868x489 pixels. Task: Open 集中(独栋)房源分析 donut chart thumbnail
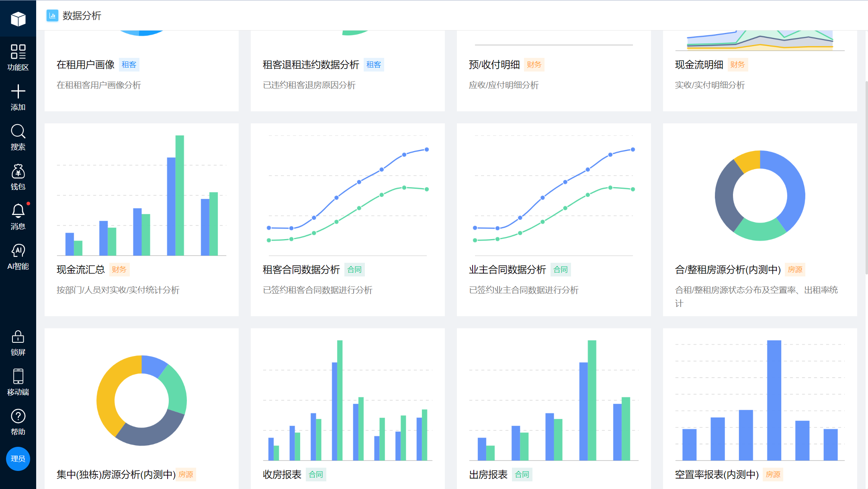click(141, 401)
